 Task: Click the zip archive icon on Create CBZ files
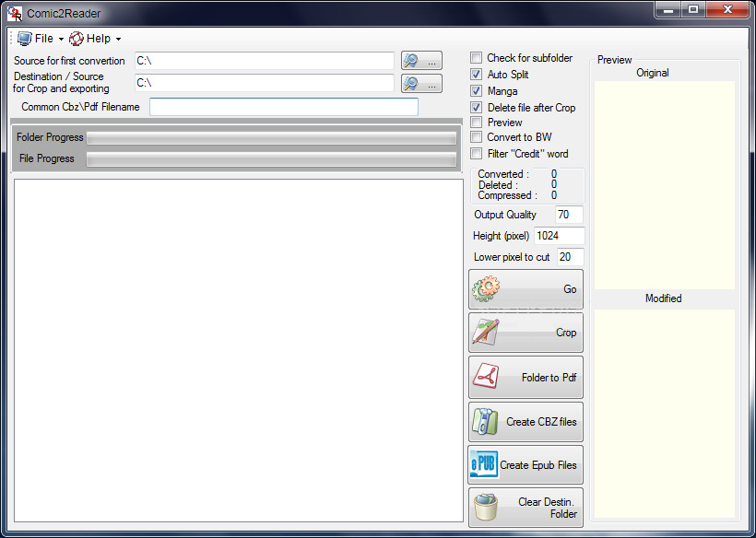485,421
